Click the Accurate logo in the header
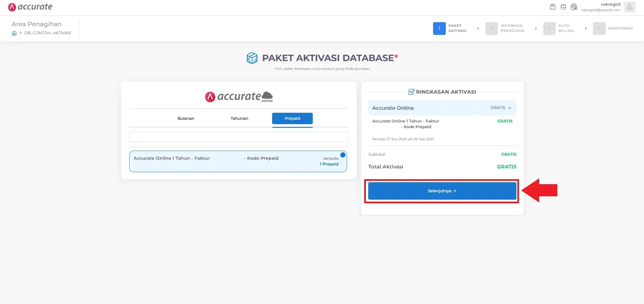 click(x=30, y=7)
